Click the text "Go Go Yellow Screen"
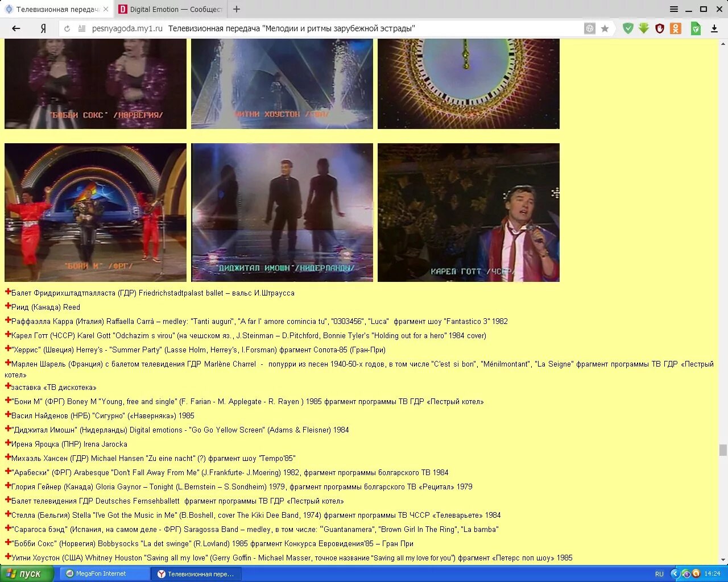Image resolution: width=728 pixels, height=582 pixels. pyautogui.click(x=227, y=430)
